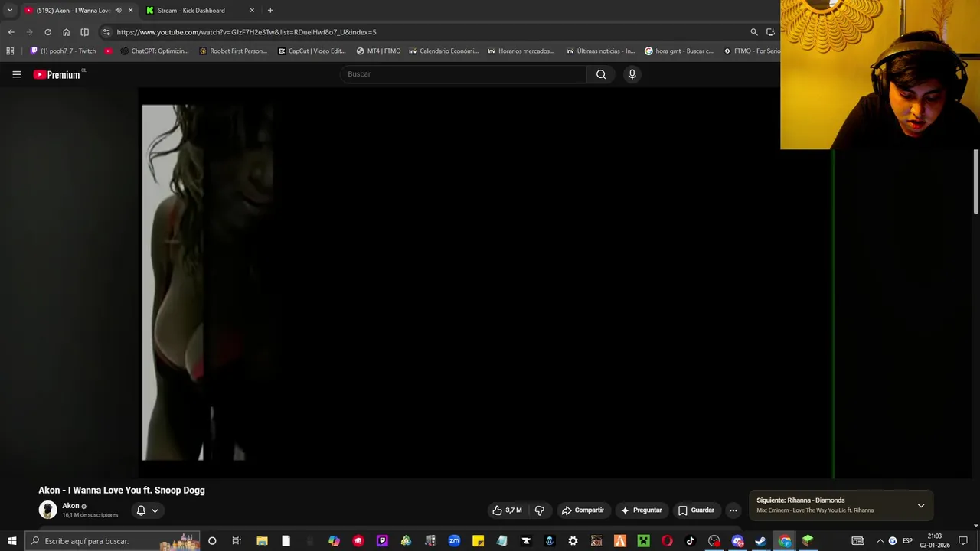This screenshot has width=980, height=551.
Task: Open the clock and date flyout
Action: tap(934, 541)
